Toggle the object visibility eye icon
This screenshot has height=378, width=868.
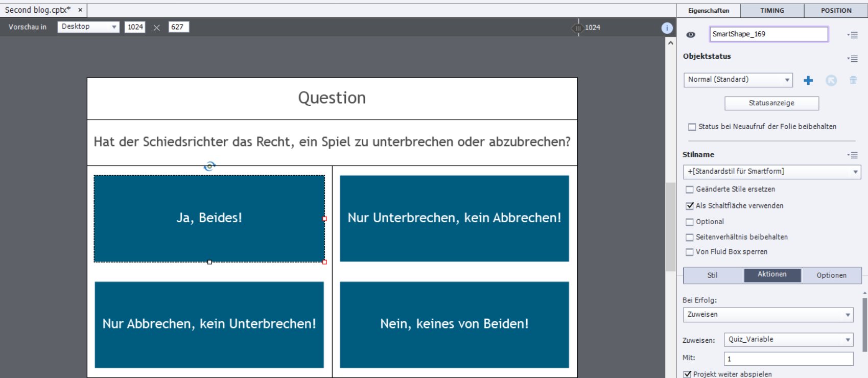[x=691, y=35]
